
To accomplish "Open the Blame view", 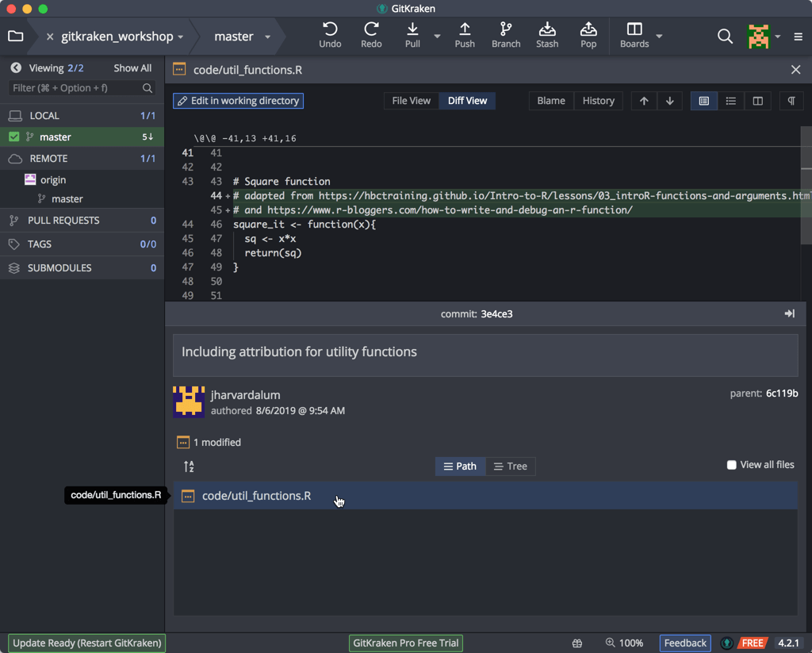I will tap(551, 101).
